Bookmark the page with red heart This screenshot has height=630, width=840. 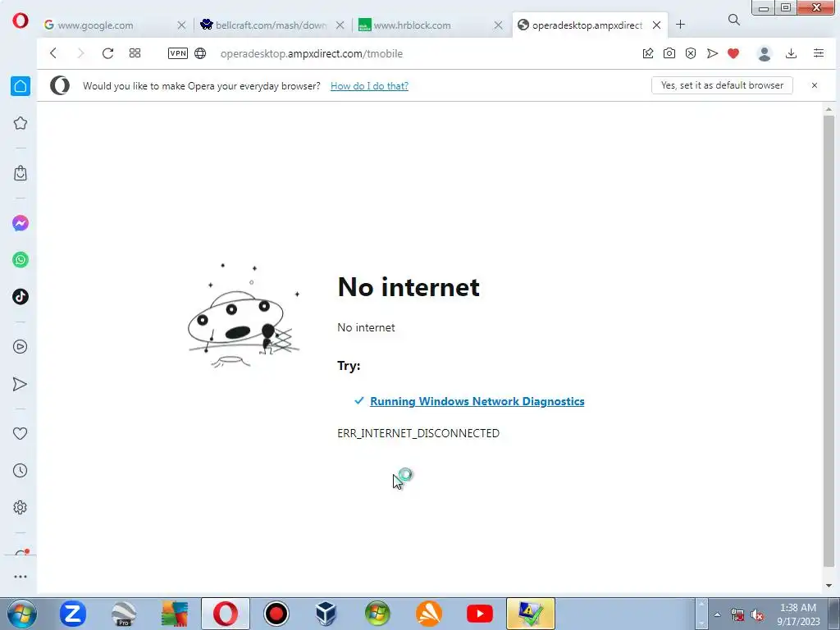733,53
